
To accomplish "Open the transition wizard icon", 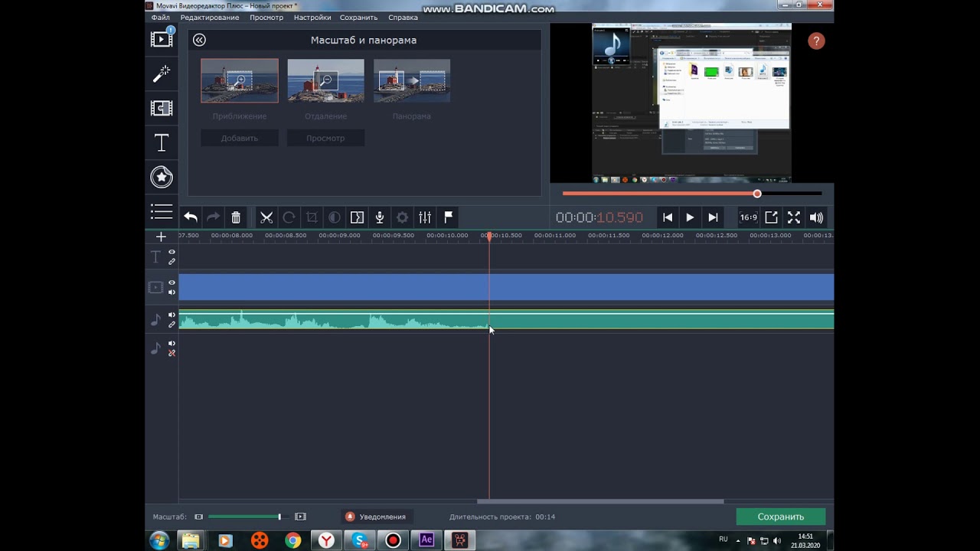I will [x=357, y=217].
